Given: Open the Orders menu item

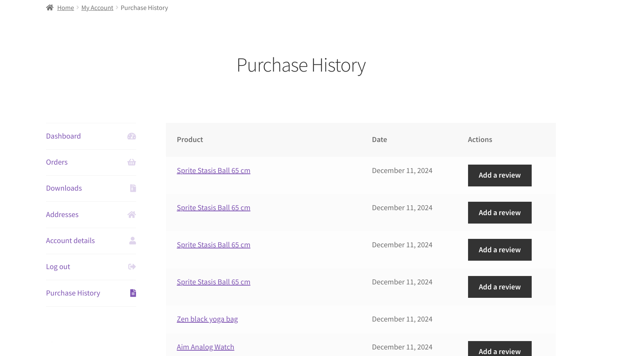Looking at the screenshot, I should pos(57,162).
